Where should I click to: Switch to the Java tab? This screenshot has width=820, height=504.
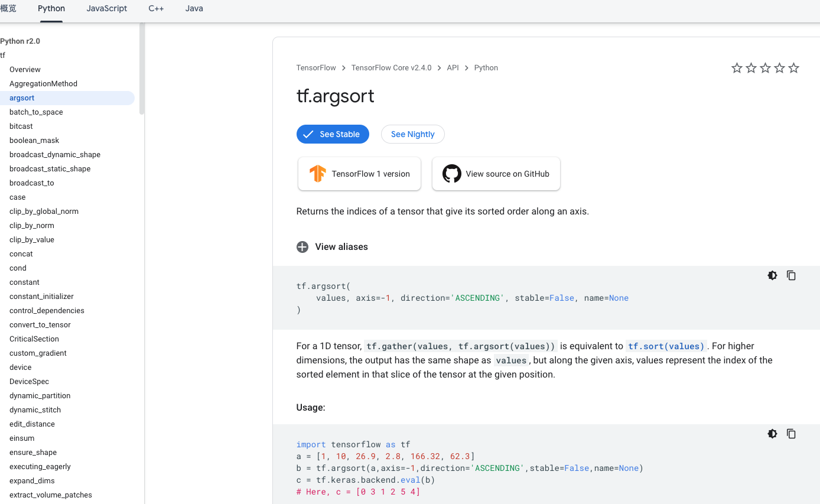194,9
